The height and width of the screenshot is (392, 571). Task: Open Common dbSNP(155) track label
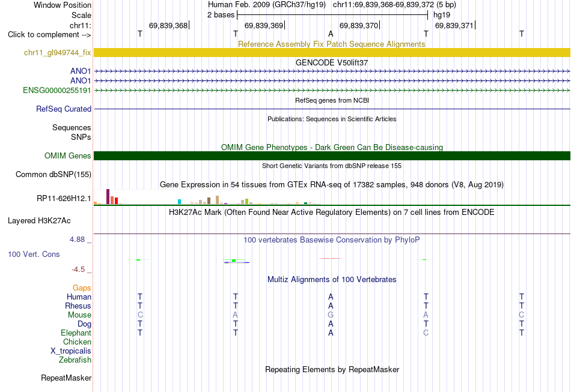tap(53, 175)
